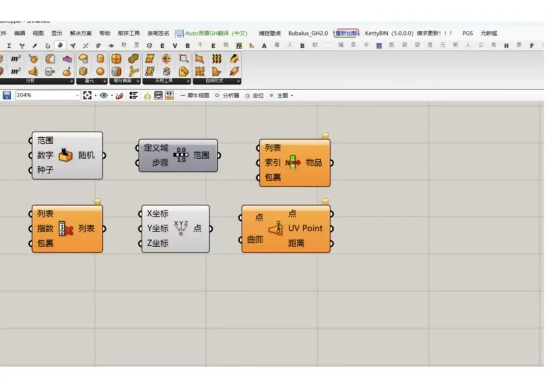Open dropdown arrow next to eye preview
Viewport: 555px width, 392px height.
click(x=112, y=95)
